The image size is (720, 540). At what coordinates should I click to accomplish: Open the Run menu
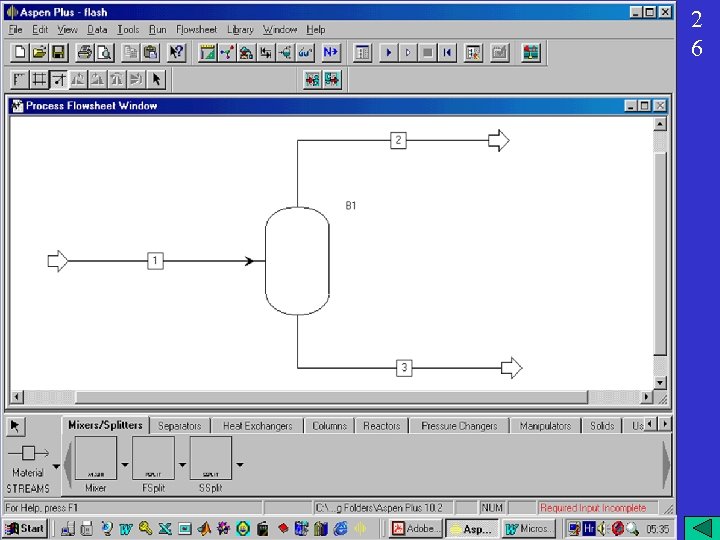pos(158,30)
